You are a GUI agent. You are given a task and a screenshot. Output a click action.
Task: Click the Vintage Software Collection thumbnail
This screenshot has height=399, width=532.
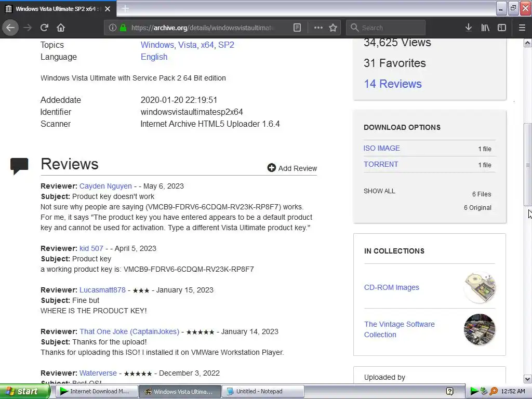[480, 329]
